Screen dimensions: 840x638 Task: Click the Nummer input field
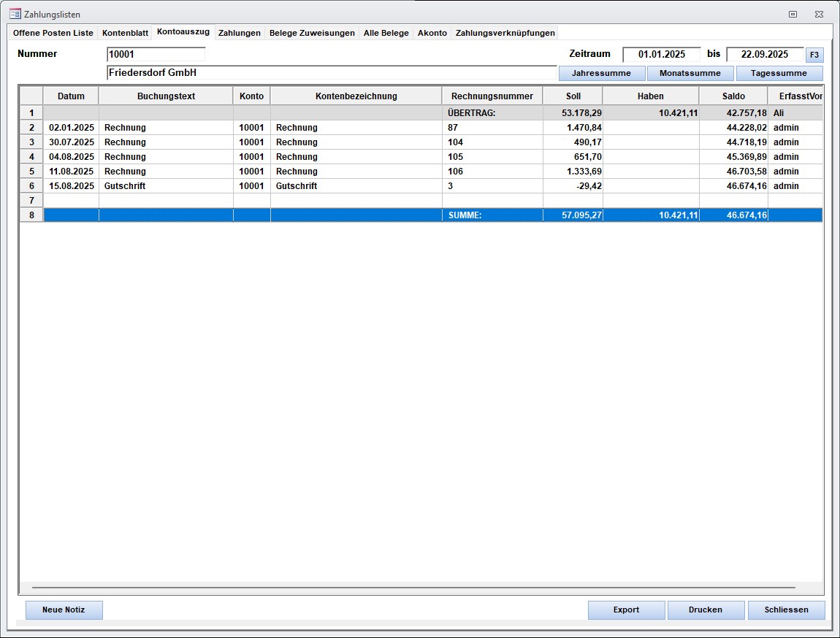[156, 54]
